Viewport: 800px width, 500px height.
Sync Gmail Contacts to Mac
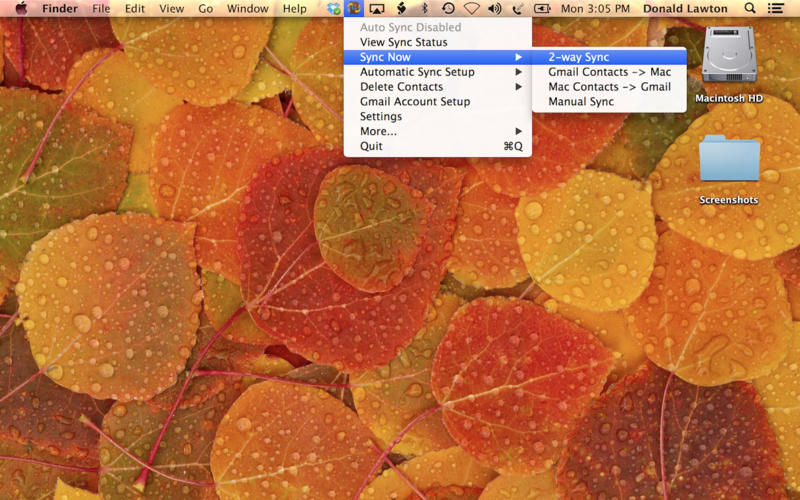609,72
